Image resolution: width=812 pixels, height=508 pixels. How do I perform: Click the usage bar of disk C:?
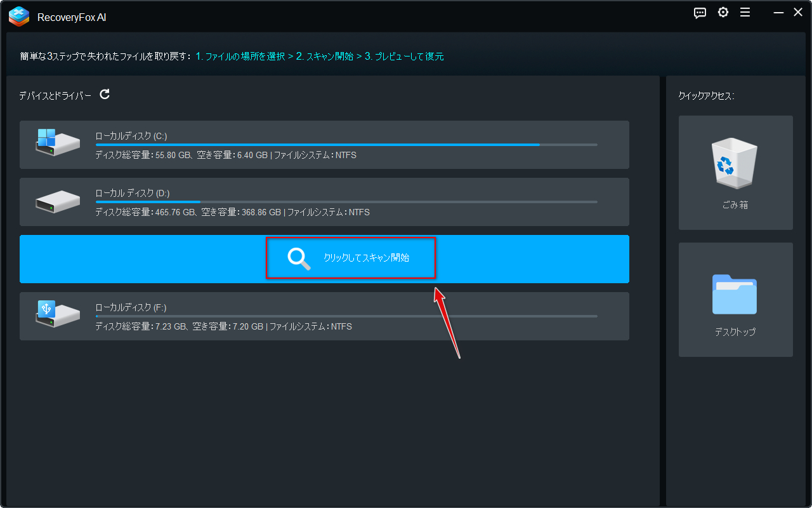pos(346,145)
